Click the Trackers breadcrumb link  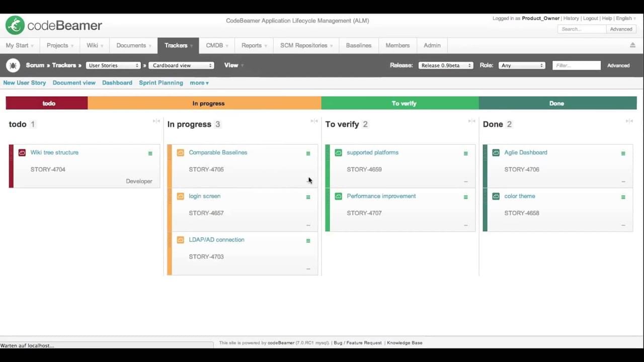(x=64, y=65)
